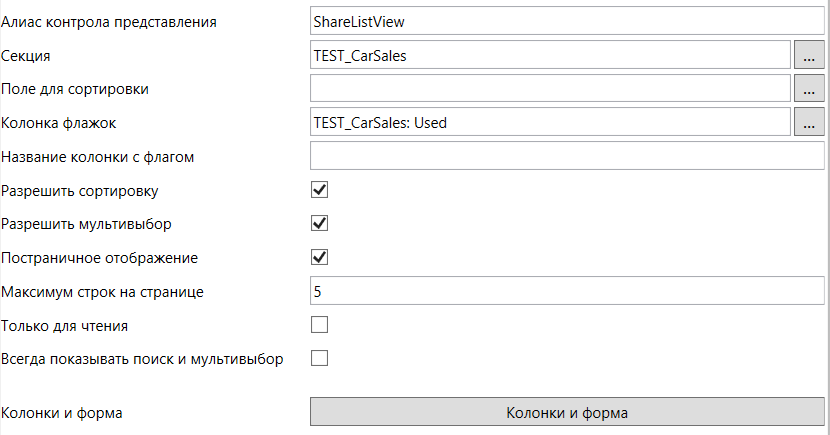Click the Колонка флажок label text

60,123
